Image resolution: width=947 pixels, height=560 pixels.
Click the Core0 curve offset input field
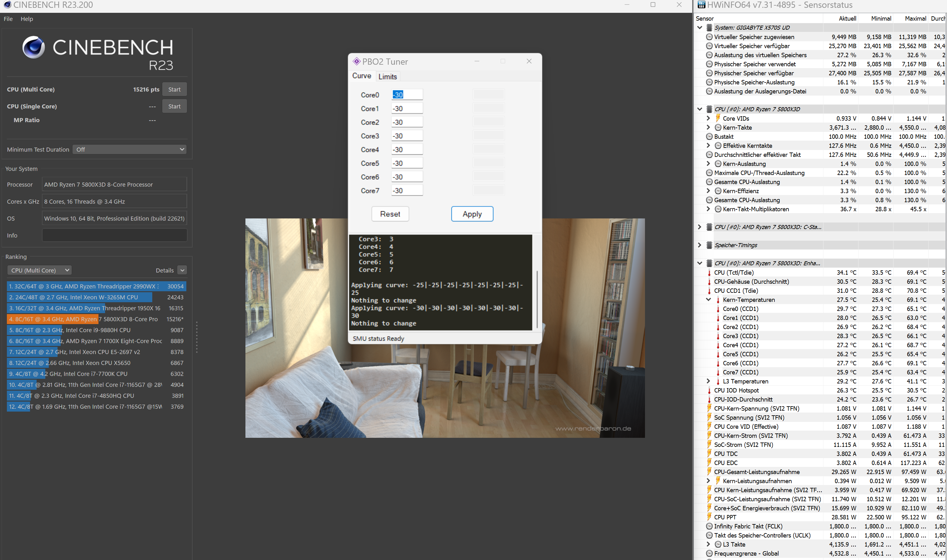(x=407, y=94)
